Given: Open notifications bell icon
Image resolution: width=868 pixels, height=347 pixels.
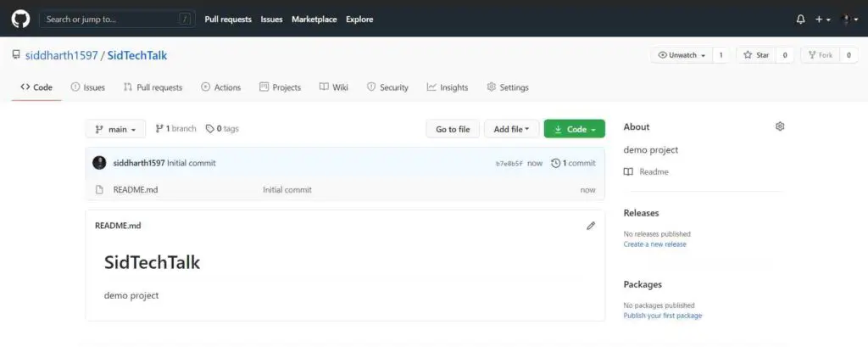Looking at the screenshot, I should (800, 20).
